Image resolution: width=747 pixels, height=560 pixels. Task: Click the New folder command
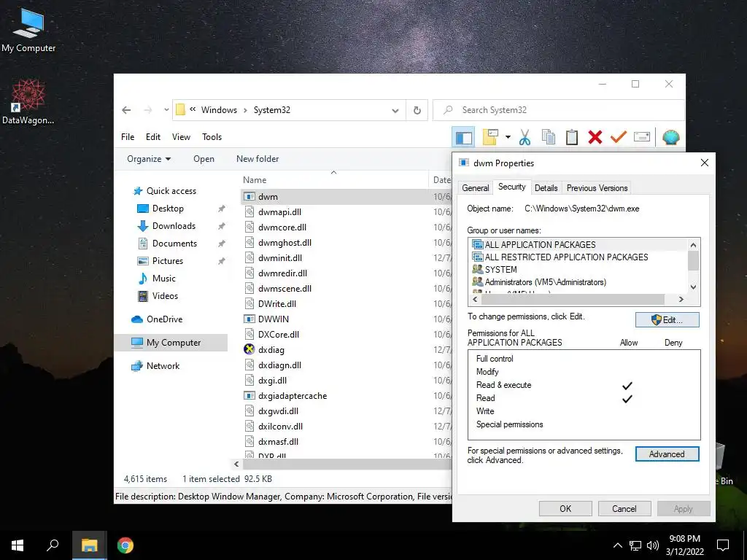(258, 159)
